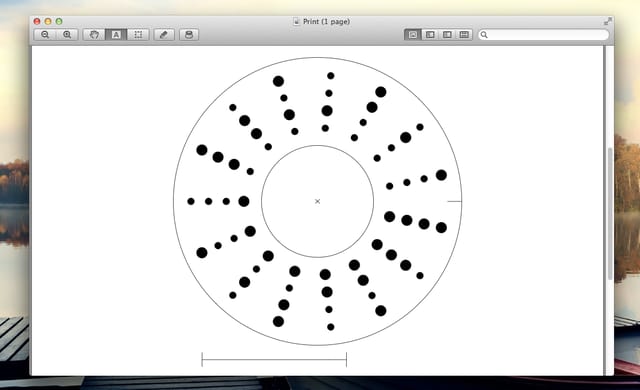Show the thumbnails sidebar view

tap(430, 35)
